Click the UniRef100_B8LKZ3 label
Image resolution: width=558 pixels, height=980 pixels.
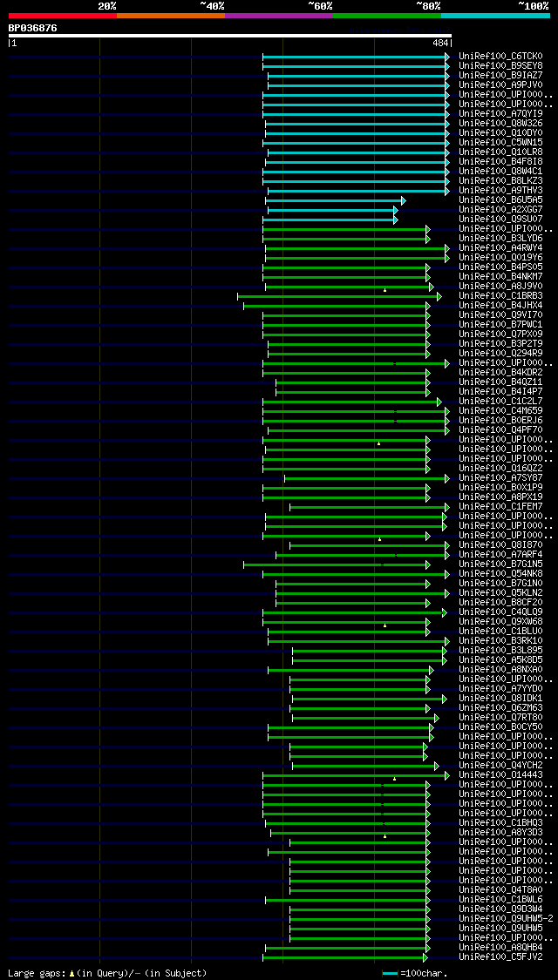[x=500, y=181]
